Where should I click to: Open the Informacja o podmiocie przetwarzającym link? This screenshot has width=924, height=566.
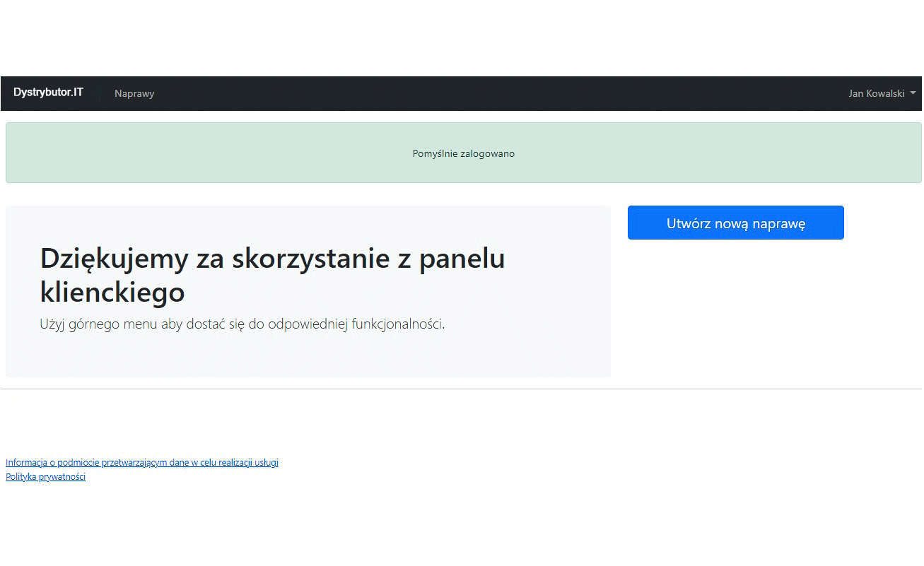[141, 463]
